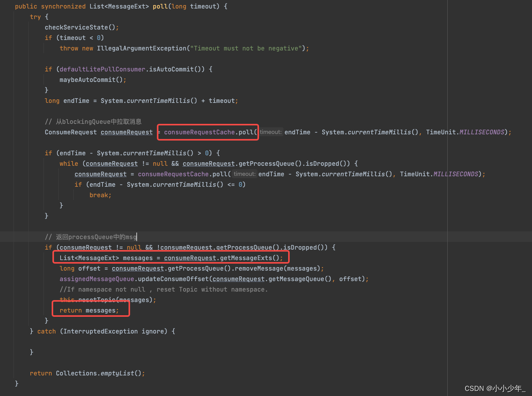Click the synchronized keyword
The width and height of the screenshot is (532, 396).
click(63, 7)
